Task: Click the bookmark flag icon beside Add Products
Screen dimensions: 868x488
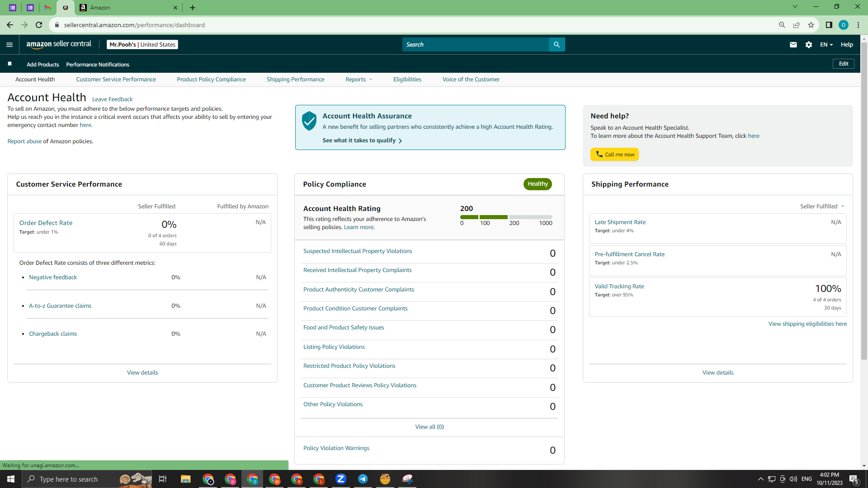Action: coord(9,64)
